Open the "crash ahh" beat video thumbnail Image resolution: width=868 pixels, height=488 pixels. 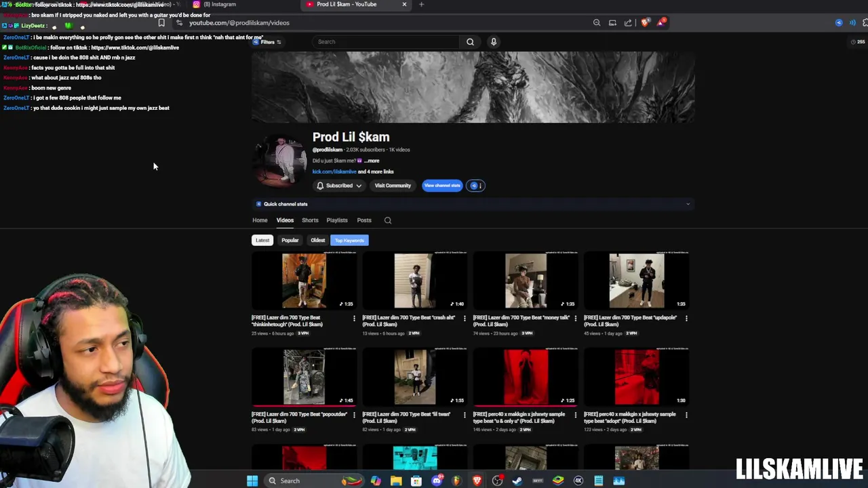click(x=414, y=281)
